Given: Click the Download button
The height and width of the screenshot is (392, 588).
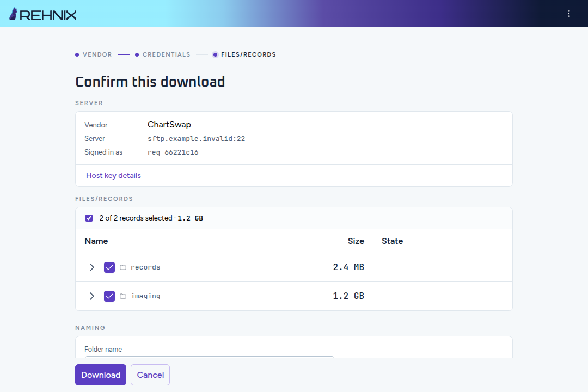Looking at the screenshot, I should point(101,375).
